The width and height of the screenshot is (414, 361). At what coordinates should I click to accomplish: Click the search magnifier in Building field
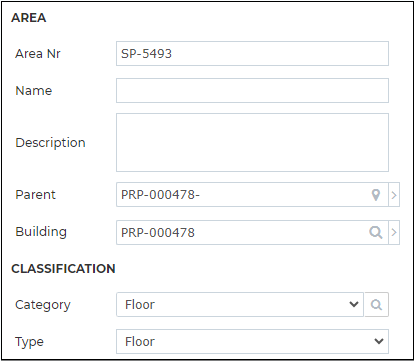tap(376, 232)
